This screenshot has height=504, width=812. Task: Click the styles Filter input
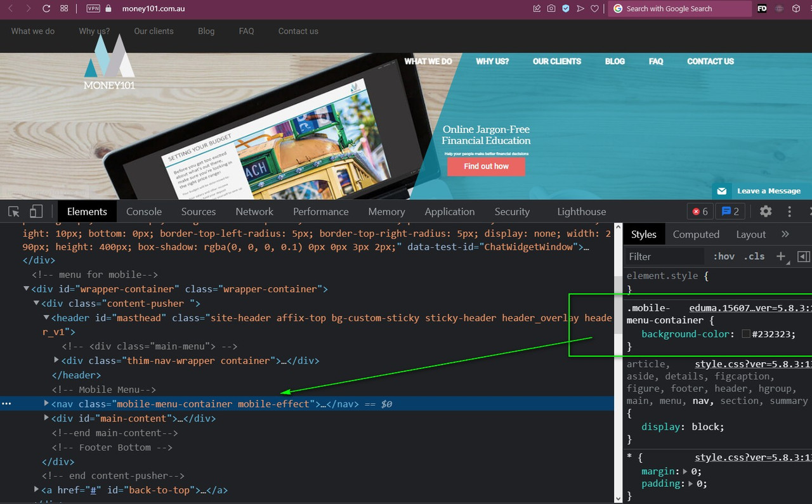point(664,256)
